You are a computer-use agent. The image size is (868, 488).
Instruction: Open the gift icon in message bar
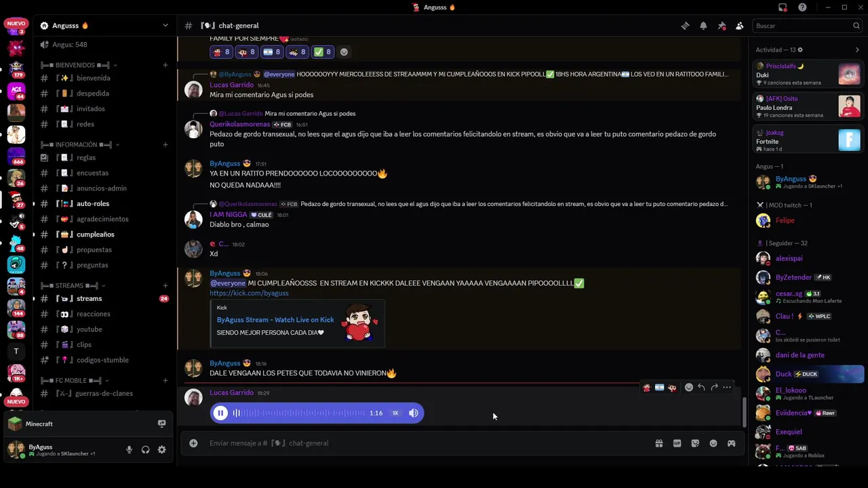pos(658,443)
